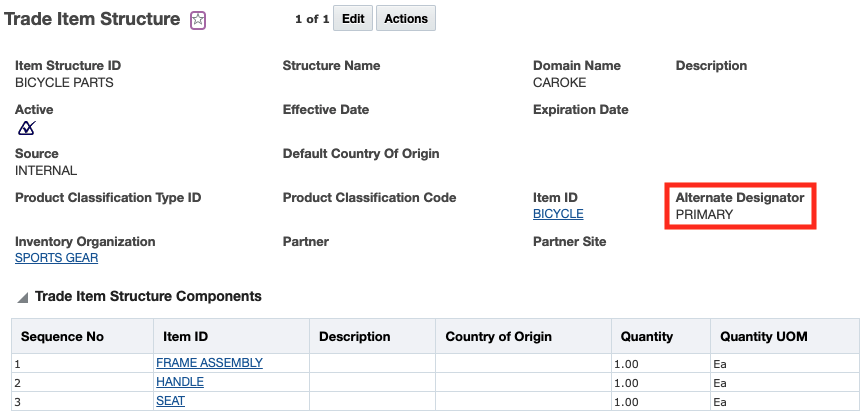This screenshot has width=864, height=419.
Task: Open the BICYCLE item link
Action: click(x=558, y=214)
